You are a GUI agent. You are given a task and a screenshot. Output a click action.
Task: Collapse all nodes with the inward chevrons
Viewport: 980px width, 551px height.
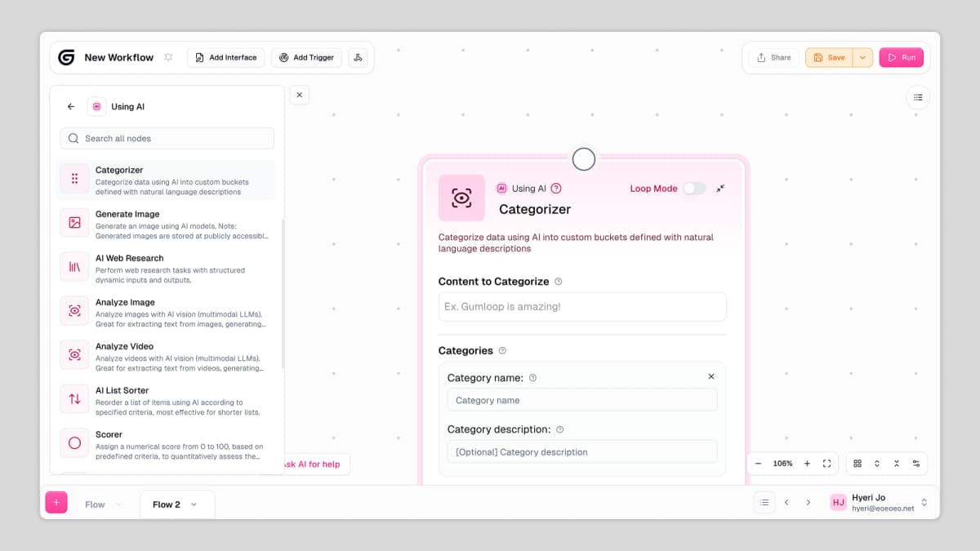click(897, 464)
